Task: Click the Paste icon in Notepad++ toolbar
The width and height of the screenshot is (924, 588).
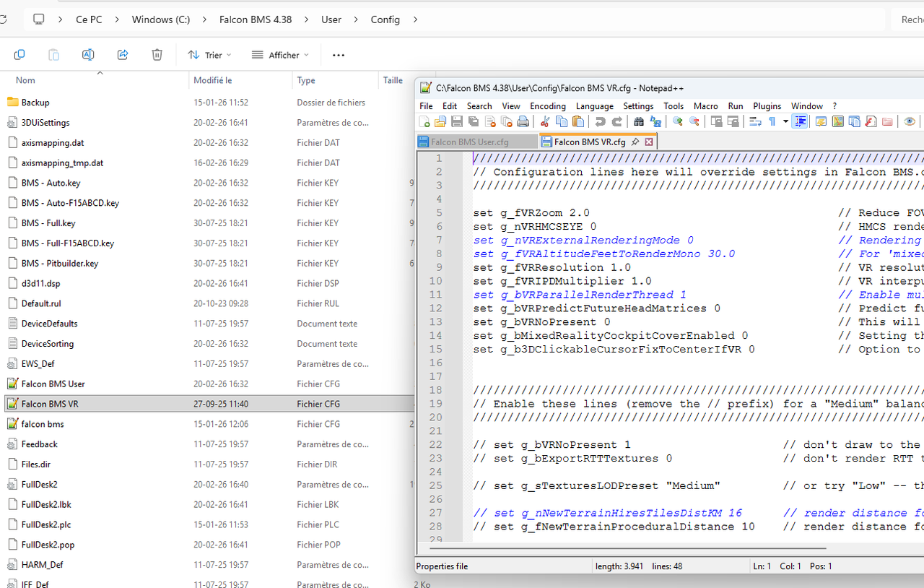Action: click(x=578, y=122)
